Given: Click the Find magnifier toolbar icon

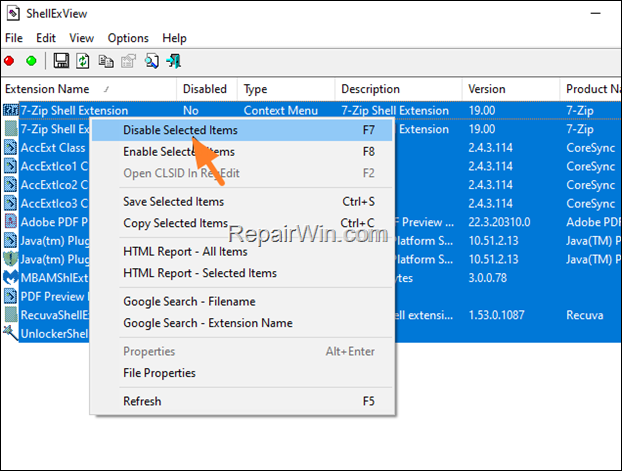Looking at the screenshot, I should pos(152,61).
